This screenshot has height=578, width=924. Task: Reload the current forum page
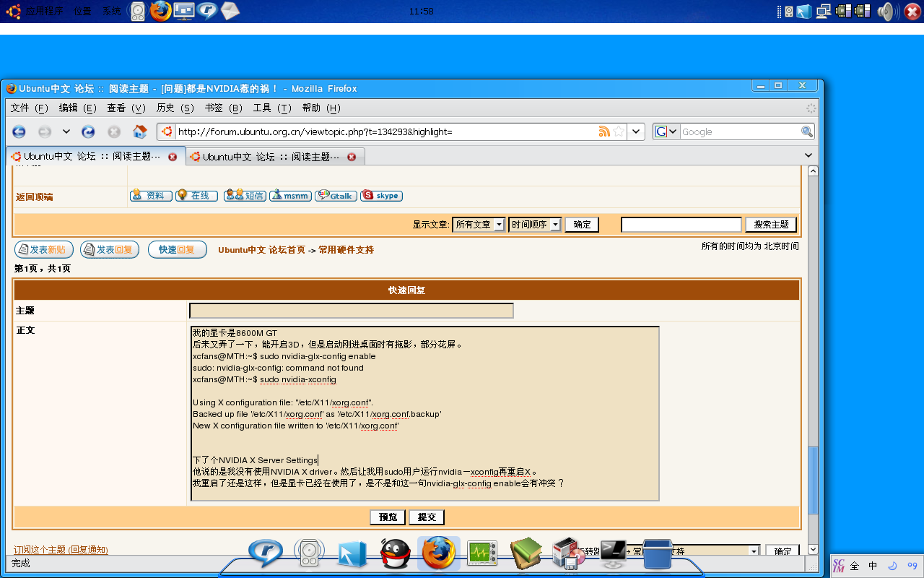88,131
